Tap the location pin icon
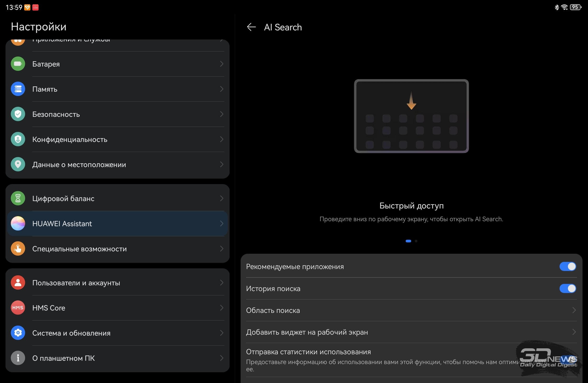 click(x=18, y=164)
